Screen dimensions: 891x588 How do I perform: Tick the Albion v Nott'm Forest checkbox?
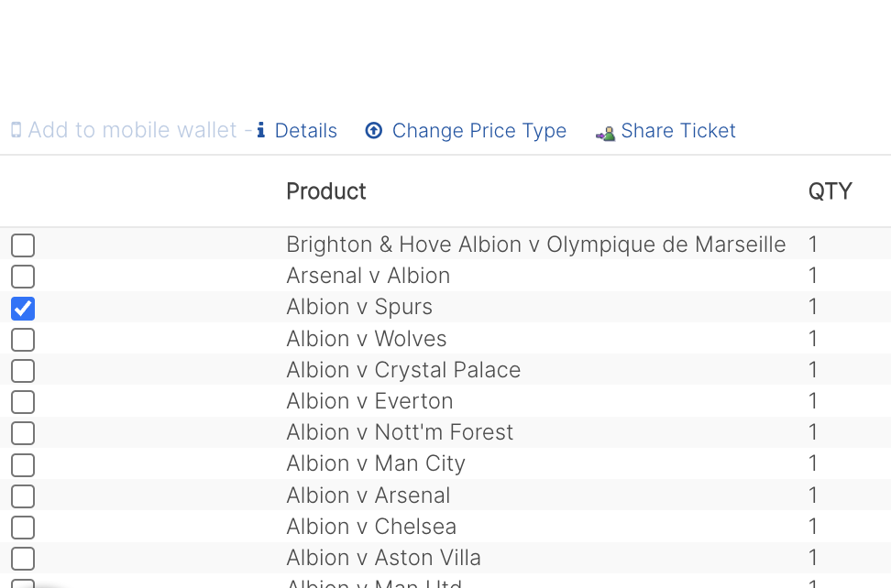tap(23, 433)
